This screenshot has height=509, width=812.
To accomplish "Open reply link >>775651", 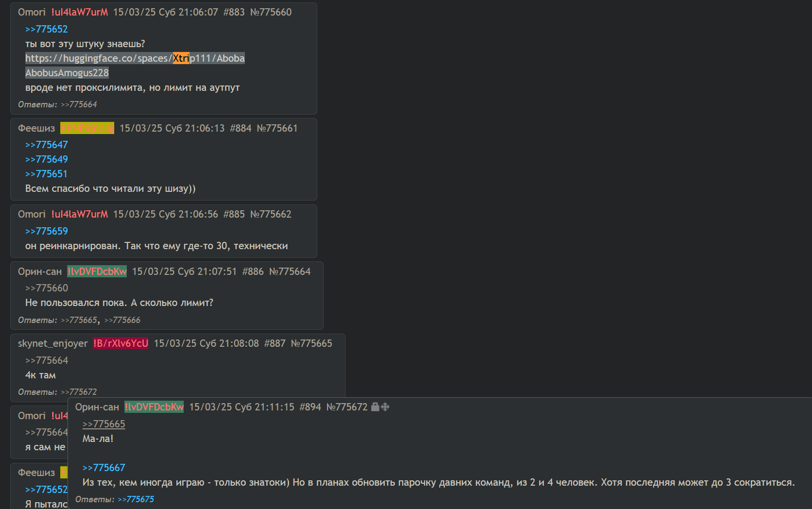I will (x=47, y=174).
